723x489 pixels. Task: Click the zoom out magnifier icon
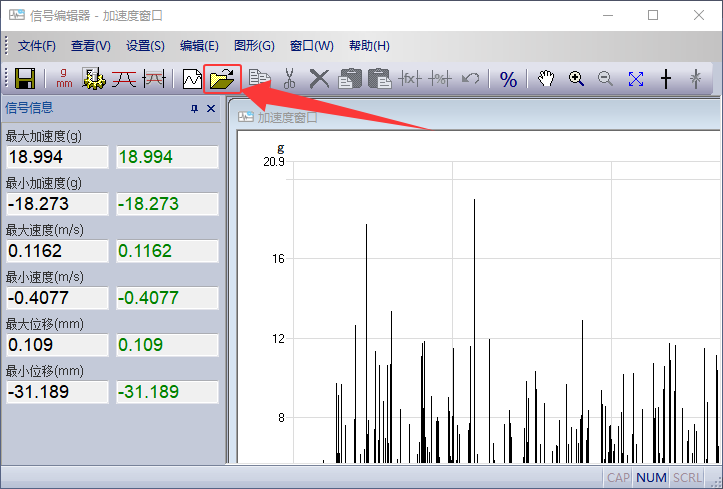coord(605,79)
